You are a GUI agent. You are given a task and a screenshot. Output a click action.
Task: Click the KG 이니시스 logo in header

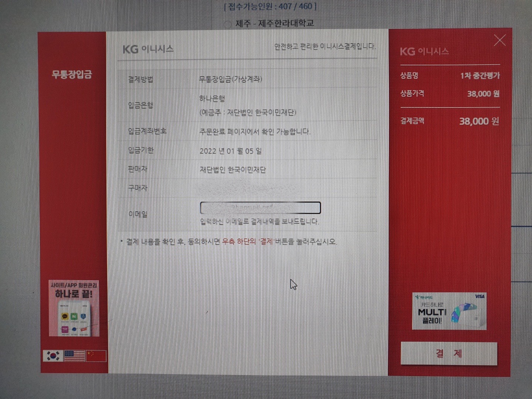point(148,49)
